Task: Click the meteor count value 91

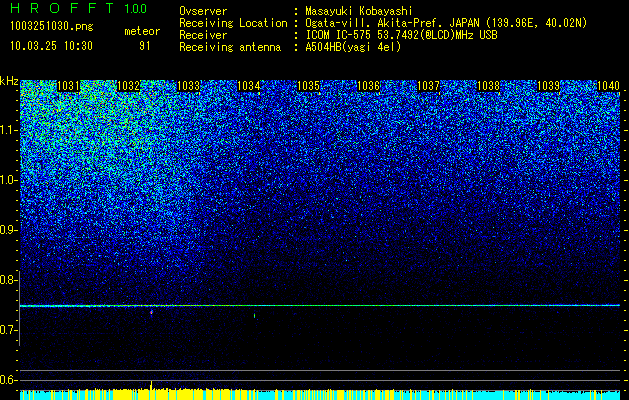Action: tap(145, 46)
